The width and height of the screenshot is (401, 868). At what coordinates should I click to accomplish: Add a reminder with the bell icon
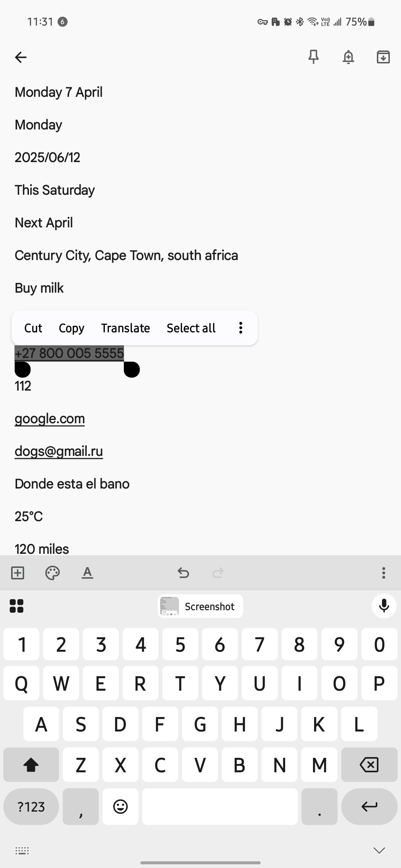[x=348, y=57]
